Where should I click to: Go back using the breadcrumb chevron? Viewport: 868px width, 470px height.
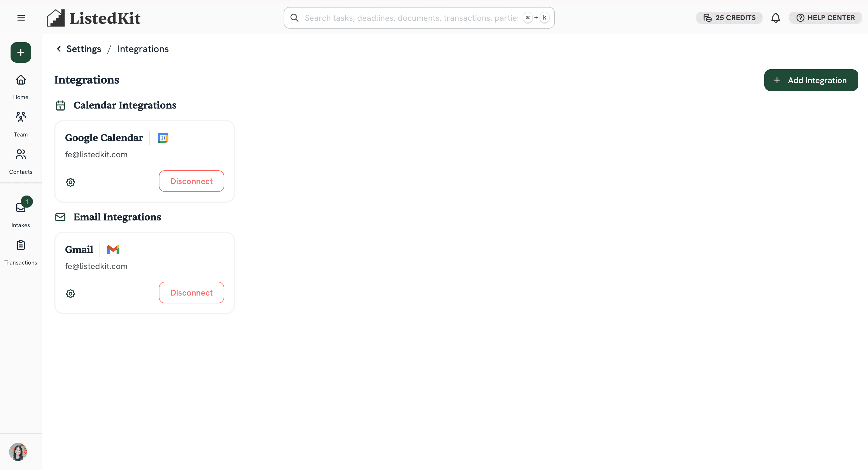[x=59, y=49]
